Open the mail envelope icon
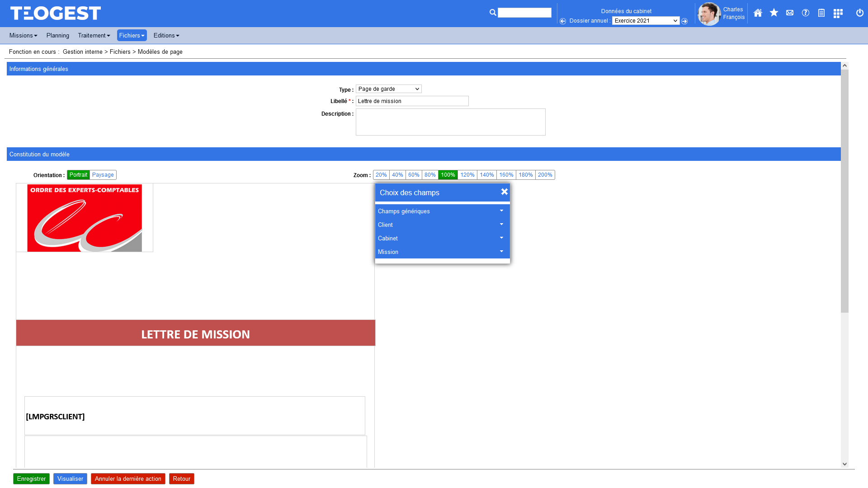 coord(790,13)
